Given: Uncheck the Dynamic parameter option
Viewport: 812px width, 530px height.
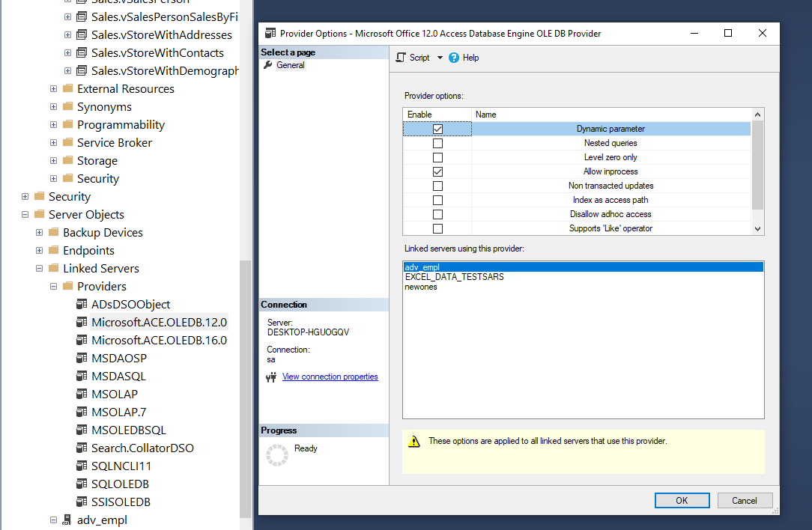Looking at the screenshot, I should coord(437,128).
